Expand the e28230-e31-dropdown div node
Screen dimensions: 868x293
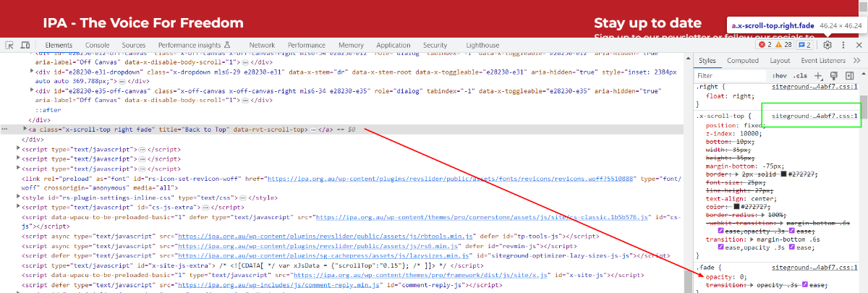32,72
